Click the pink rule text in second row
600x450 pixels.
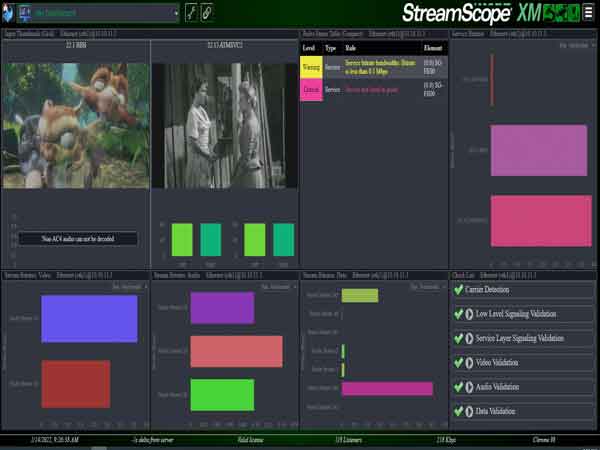(x=372, y=90)
